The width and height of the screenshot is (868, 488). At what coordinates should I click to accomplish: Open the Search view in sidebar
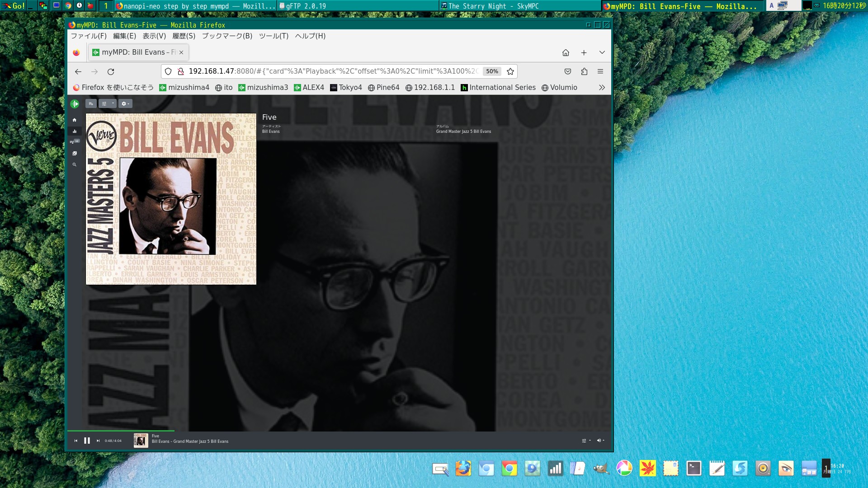[75, 165]
